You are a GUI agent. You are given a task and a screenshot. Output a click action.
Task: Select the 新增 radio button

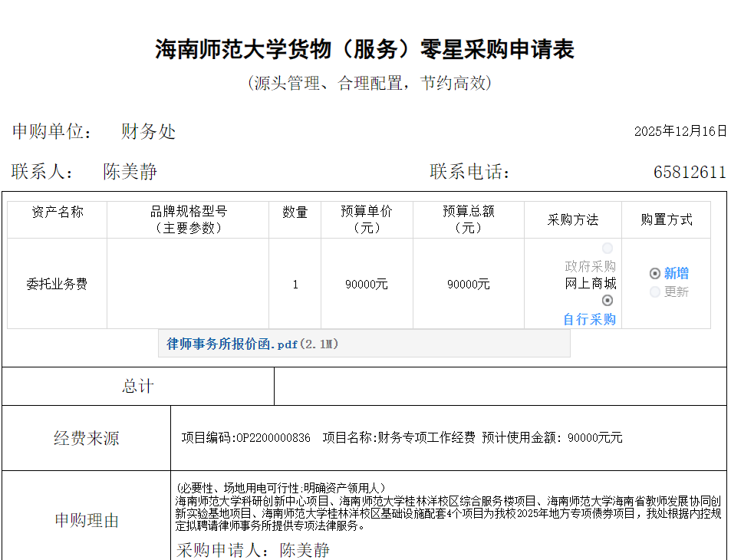pyautogui.click(x=654, y=273)
